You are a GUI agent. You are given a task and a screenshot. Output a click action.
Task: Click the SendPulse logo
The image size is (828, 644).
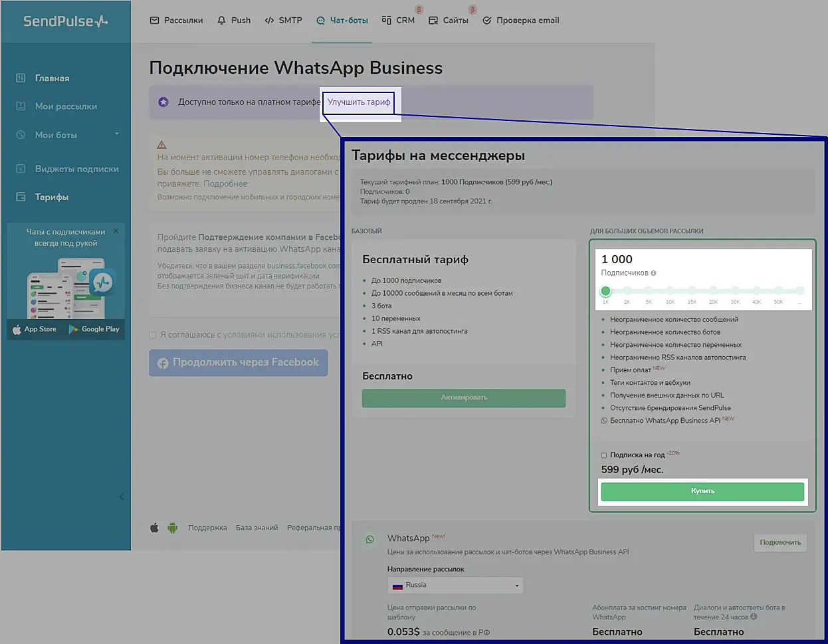point(65,21)
